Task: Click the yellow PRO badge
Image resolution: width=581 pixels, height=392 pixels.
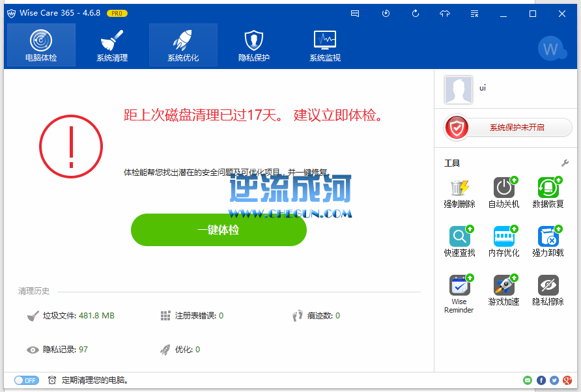Action: coord(117,13)
